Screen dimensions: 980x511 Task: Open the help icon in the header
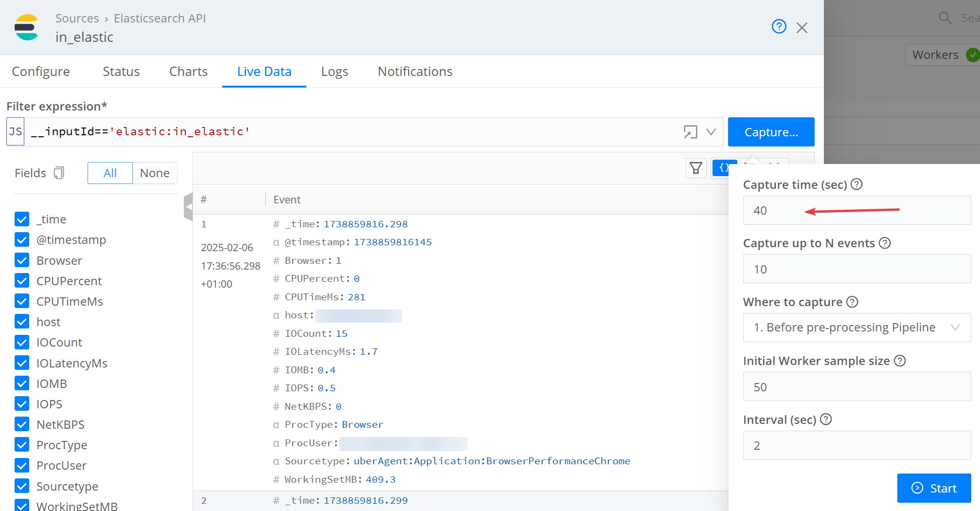779,26
